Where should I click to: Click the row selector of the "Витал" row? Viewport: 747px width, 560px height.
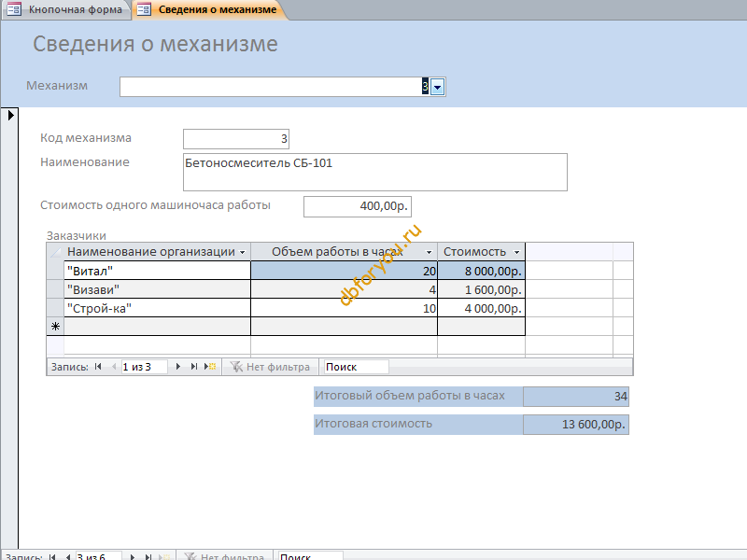click(x=55, y=271)
